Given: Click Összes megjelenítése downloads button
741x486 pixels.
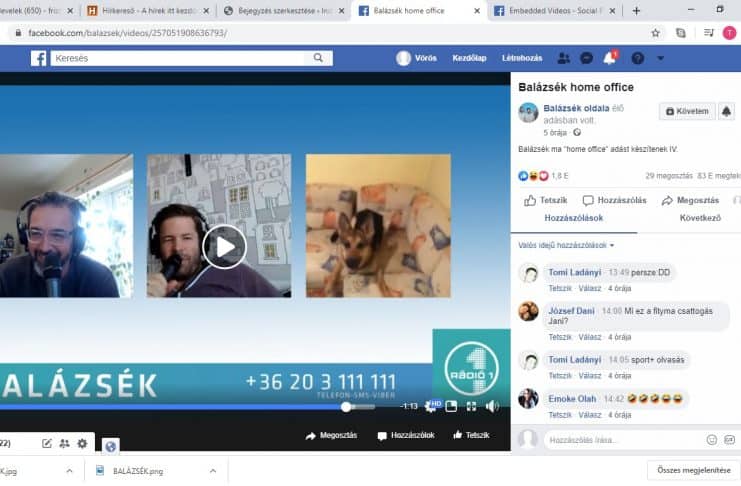Looking at the screenshot, I should click(694, 470).
